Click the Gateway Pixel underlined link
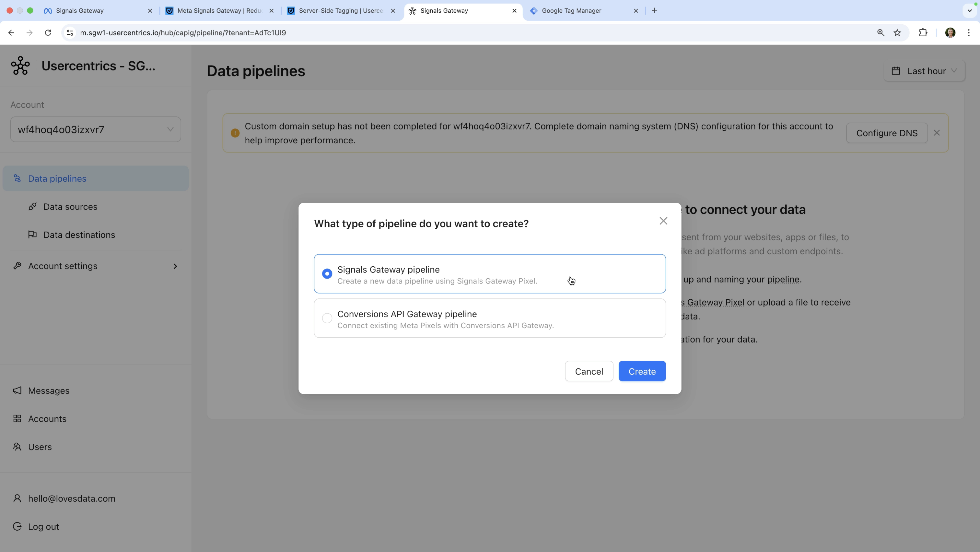This screenshot has height=552, width=980. point(713,303)
